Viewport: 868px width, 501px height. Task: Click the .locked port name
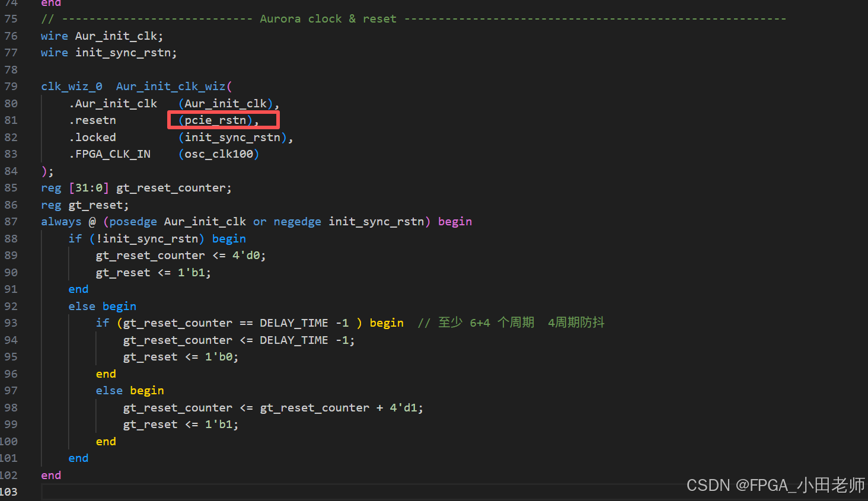coord(92,137)
